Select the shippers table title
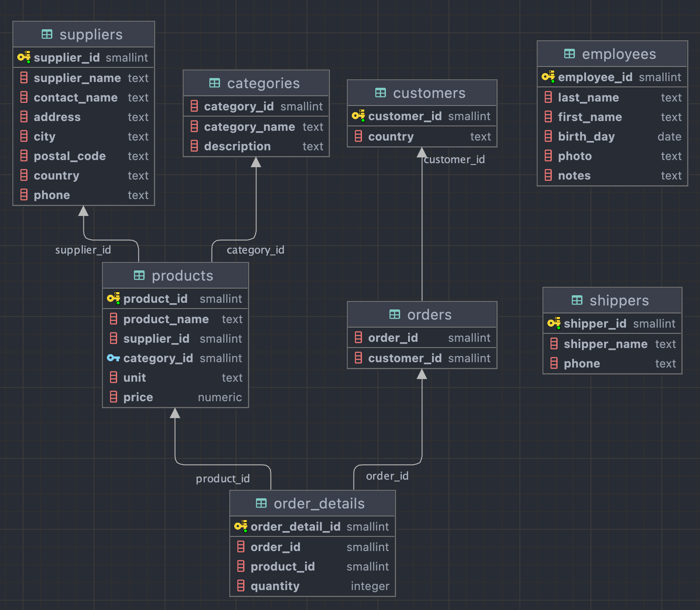This screenshot has width=700, height=610. pyautogui.click(x=619, y=301)
